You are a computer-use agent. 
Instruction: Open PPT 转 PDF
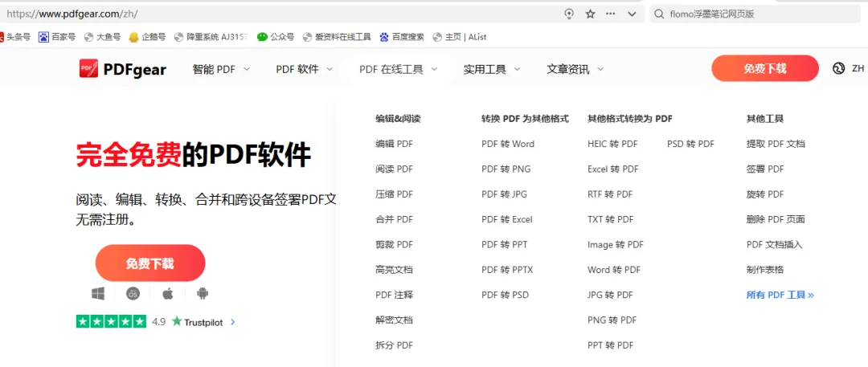(x=611, y=345)
